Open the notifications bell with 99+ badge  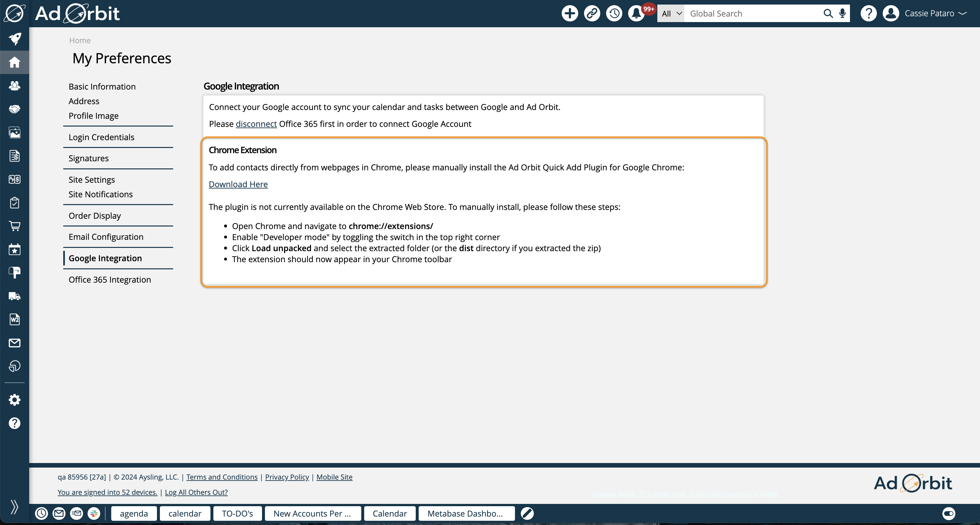click(x=637, y=13)
